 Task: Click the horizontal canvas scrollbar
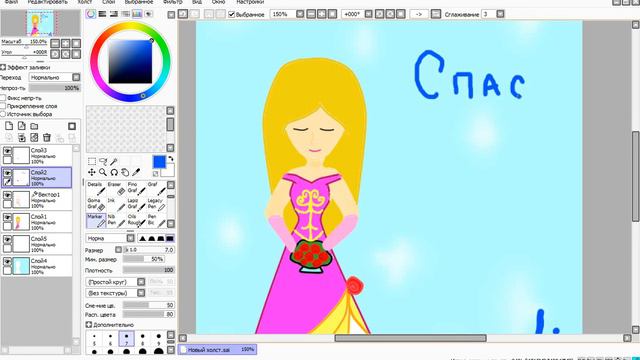click(x=410, y=338)
